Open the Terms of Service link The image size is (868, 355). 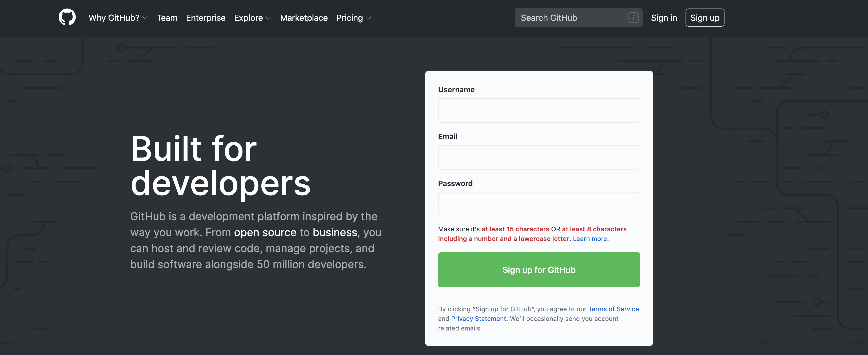pos(613,309)
